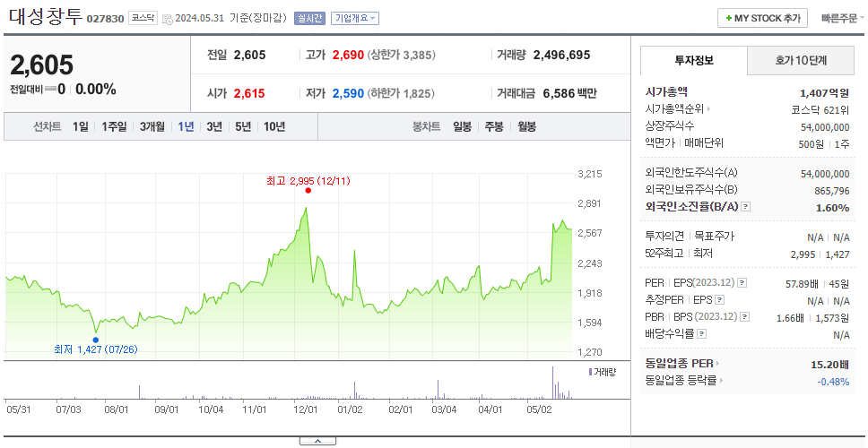Image resolution: width=868 pixels, height=448 pixels.
Task: Click the 동일업종 등락률 value -0.48%
Action: [x=833, y=382]
